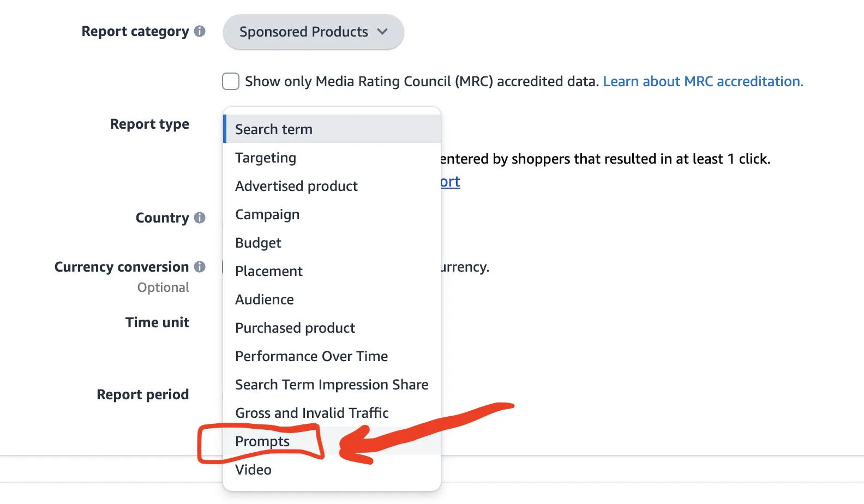Select Placement report type

click(x=269, y=271)
